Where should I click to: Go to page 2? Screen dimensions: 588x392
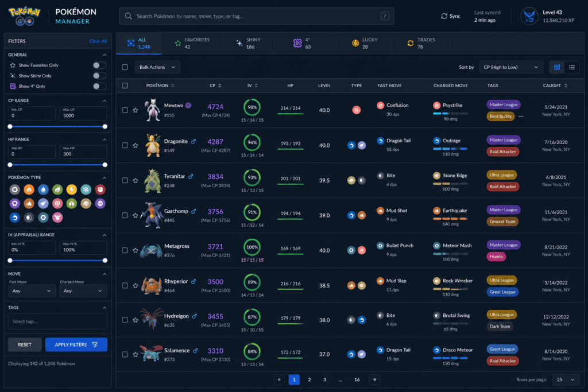point(310,379)
